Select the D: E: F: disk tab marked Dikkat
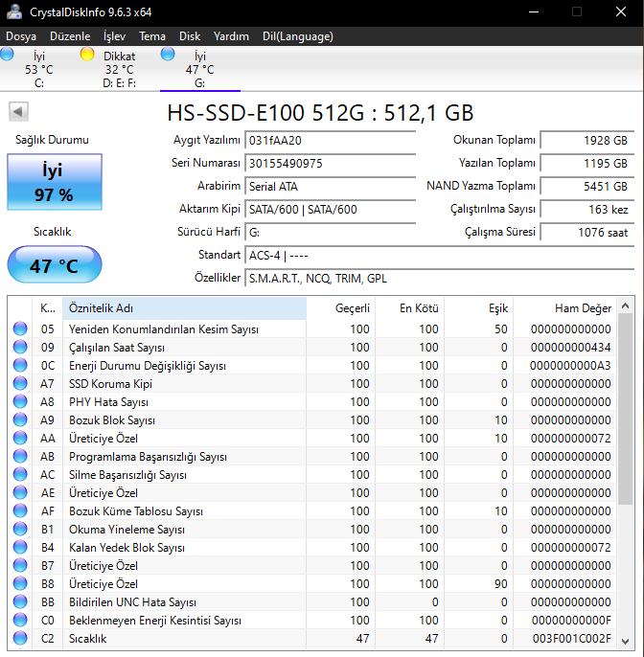This screenshot has height=657, width=644. pyautogui.click(x=120, y=69)
